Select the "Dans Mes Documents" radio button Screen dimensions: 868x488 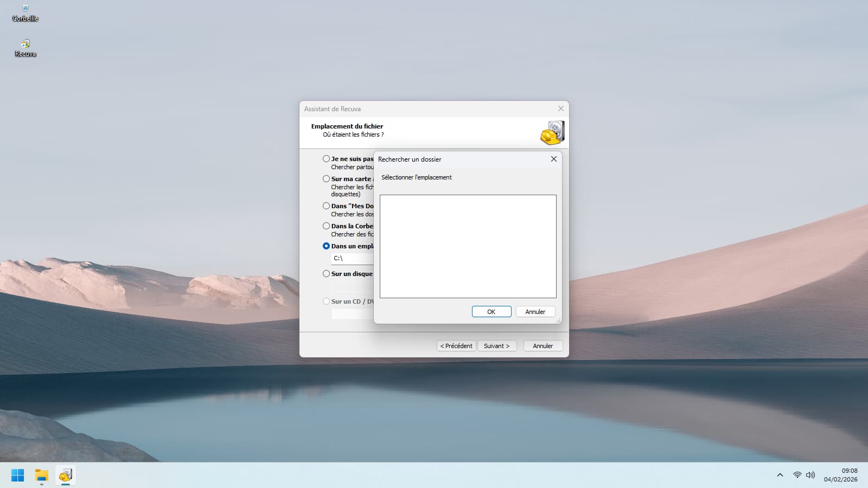pos(326,206)
